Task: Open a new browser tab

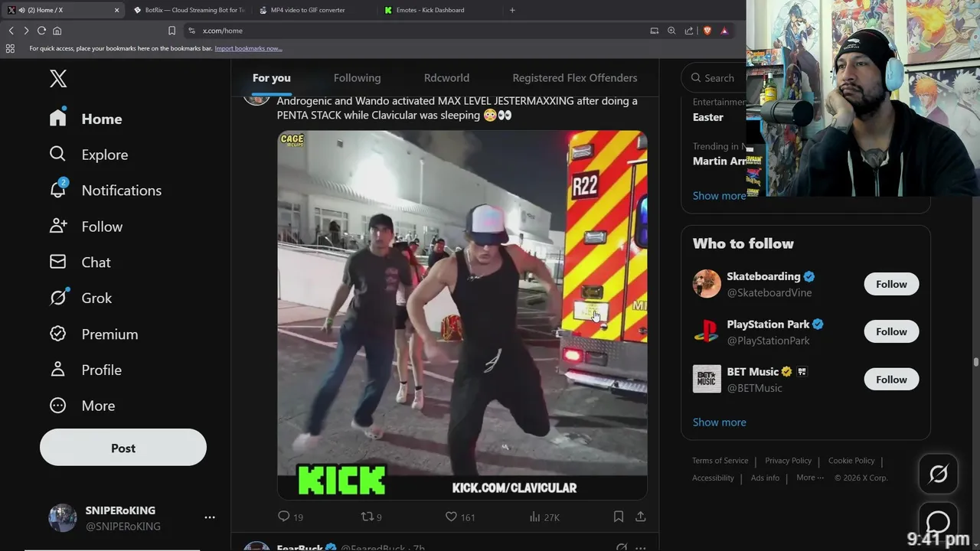Action: (x=512, y=10)
